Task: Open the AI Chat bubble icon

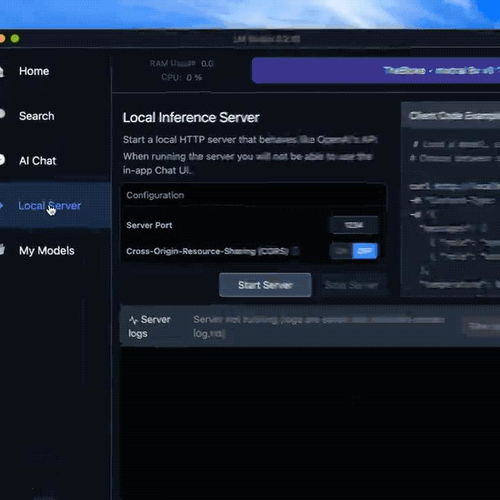Action: (2, 160)
